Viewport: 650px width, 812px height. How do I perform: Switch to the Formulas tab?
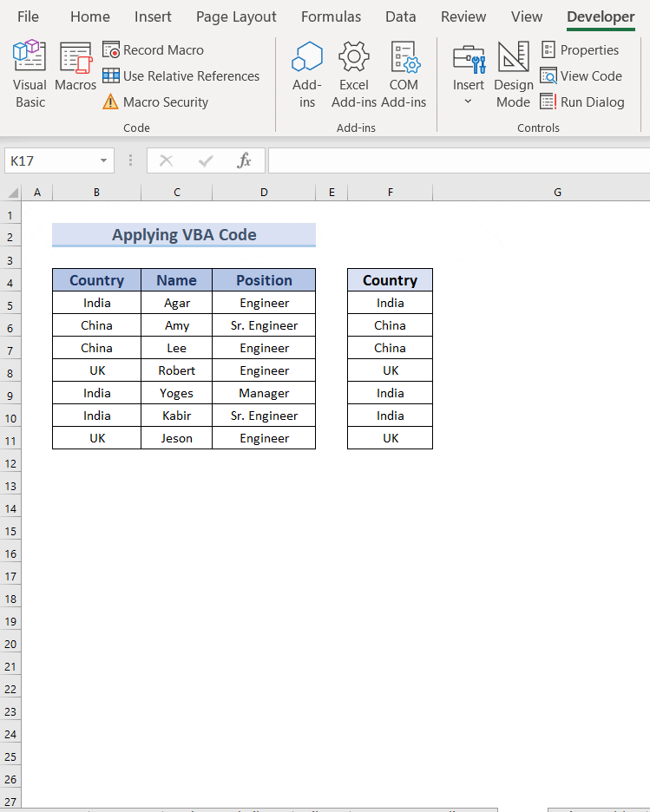point(331,16)
